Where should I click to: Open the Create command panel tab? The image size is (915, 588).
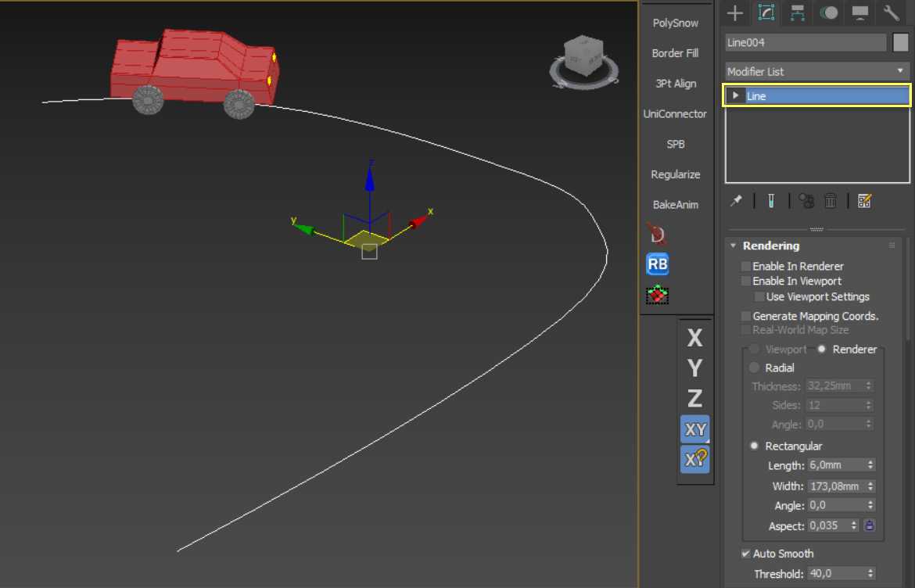(734, 13)
